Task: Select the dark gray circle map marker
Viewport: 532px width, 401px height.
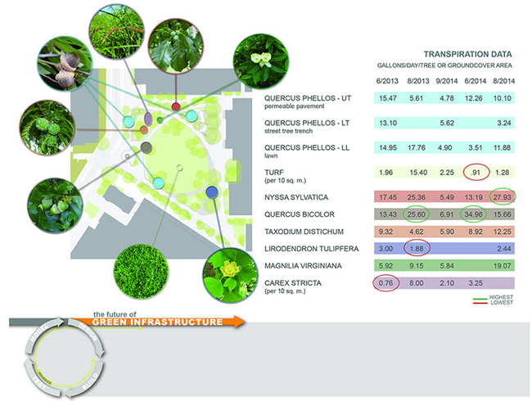Action: 146,147
